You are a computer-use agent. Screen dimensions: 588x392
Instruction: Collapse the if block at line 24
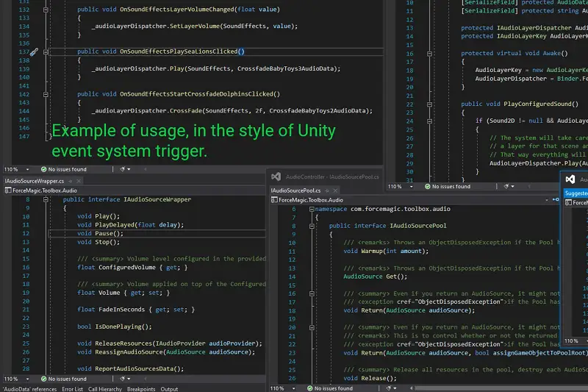pos(430,121)
